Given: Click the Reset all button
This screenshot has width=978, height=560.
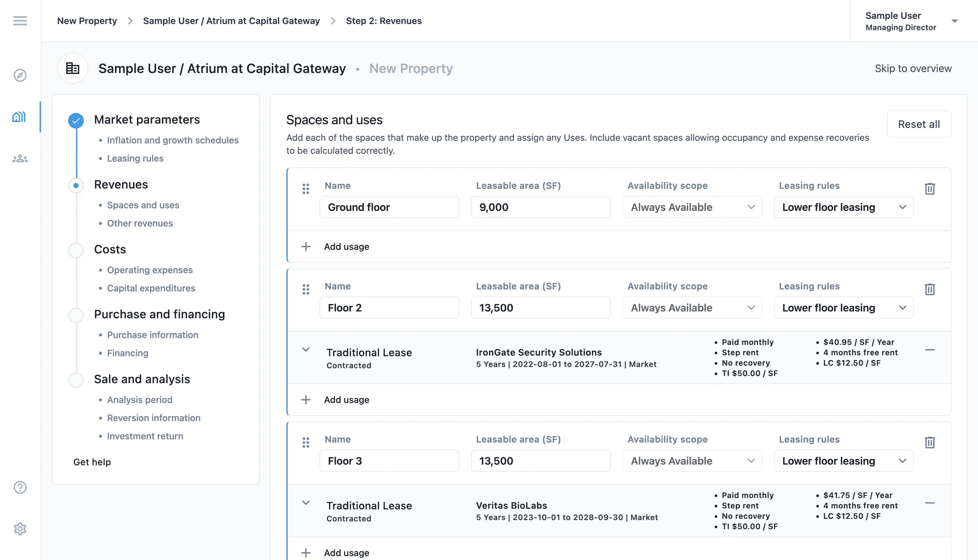Looking at the screenshot, I should 919,124.
